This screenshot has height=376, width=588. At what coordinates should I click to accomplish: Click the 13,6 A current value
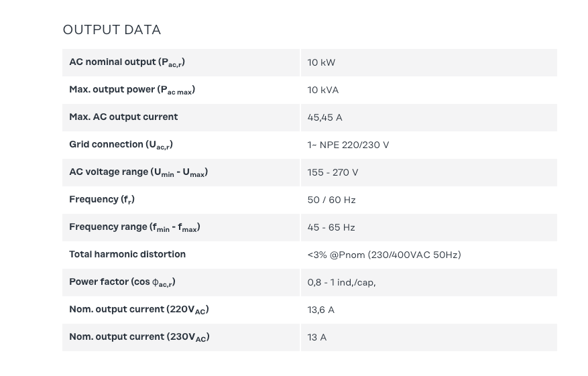pyautogui.click(x=321, y=310)
